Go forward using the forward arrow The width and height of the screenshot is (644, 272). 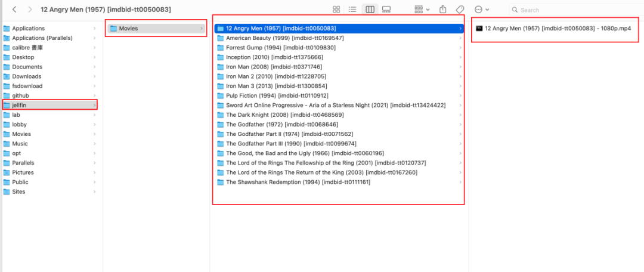29,9
